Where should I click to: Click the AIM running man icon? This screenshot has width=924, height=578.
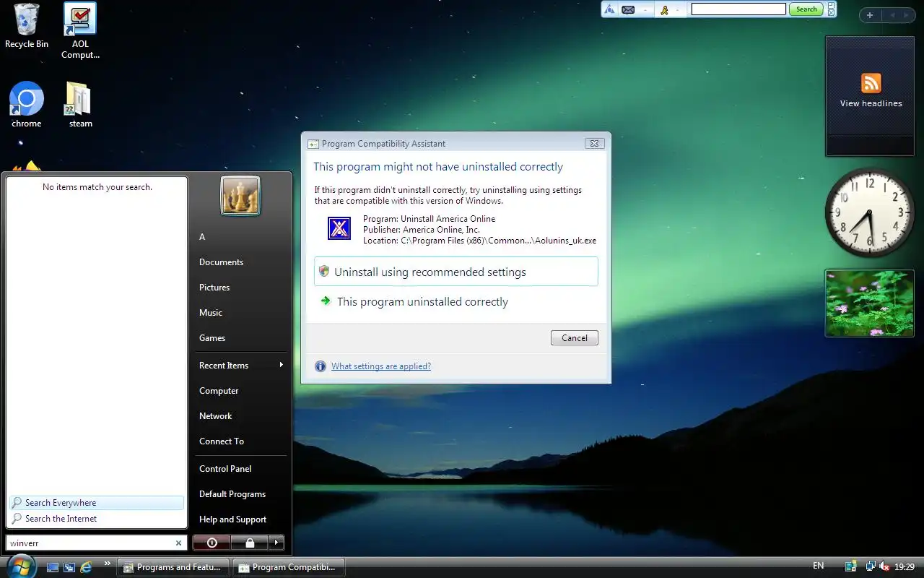click(664, 9)
